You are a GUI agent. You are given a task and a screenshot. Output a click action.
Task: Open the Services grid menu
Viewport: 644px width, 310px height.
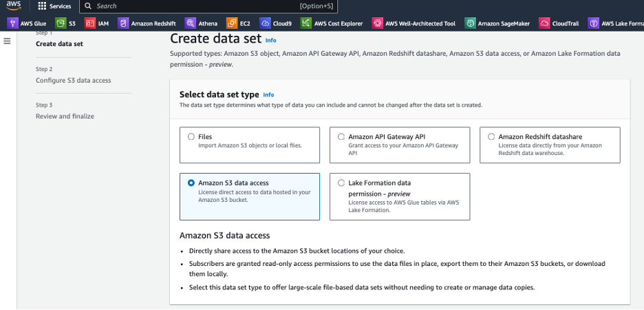[x=54, y=6]
